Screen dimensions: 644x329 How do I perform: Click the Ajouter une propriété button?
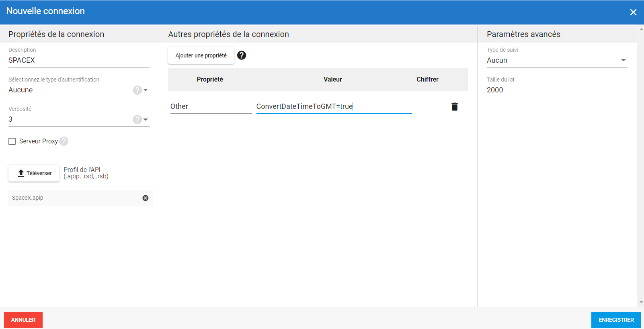point(201,55)
